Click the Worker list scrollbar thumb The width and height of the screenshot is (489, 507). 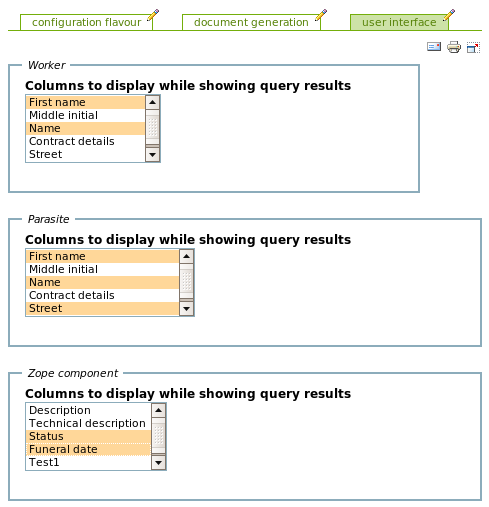pyautogui.click(x=153, y=127)
